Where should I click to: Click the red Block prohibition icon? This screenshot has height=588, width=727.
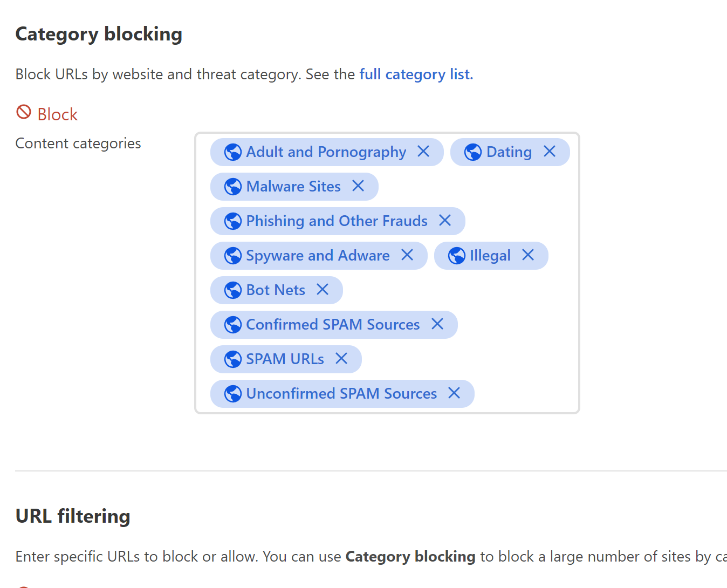(24, 112)
